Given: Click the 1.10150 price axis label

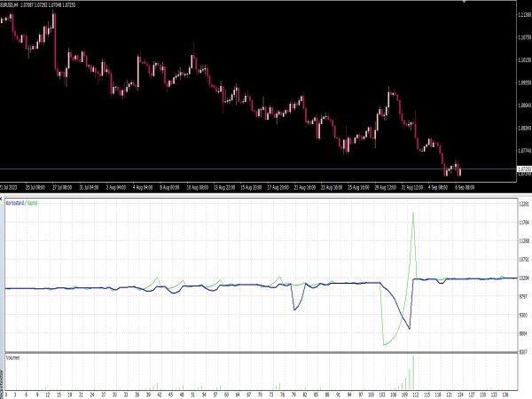Looking at the screenshot, I should [x=525, y=60].
